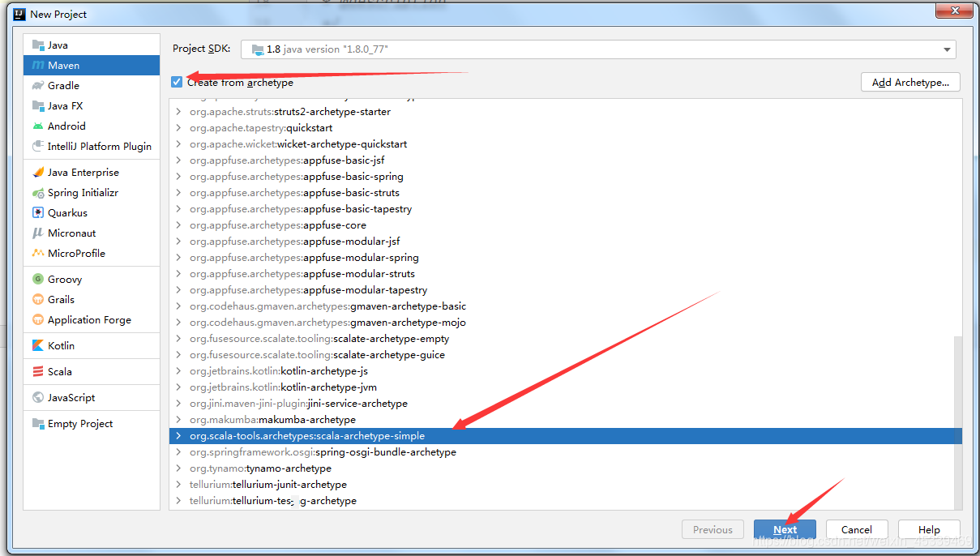Expand scala-archetype-simple node
The height and width of the screenshot is (556, 980).
(178, 436)
